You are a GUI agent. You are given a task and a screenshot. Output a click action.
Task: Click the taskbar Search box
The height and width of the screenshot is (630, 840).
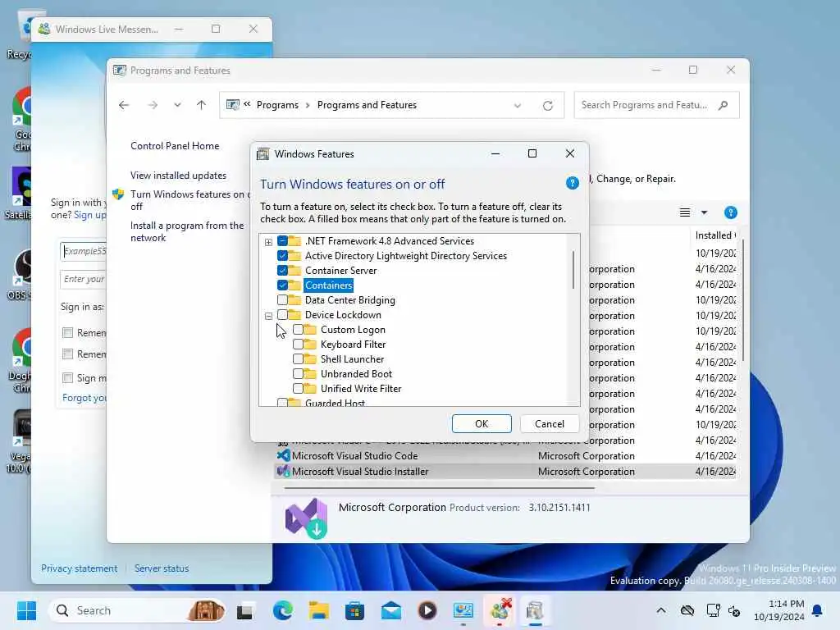coord(138,610)
